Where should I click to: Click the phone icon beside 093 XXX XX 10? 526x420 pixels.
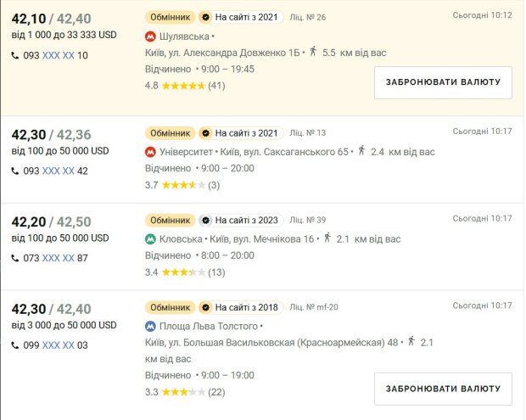click(15, 55)
